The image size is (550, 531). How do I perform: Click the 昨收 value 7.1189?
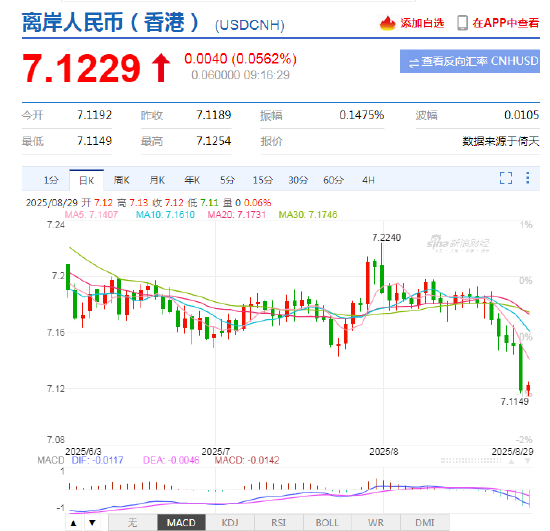pos(214,115)
